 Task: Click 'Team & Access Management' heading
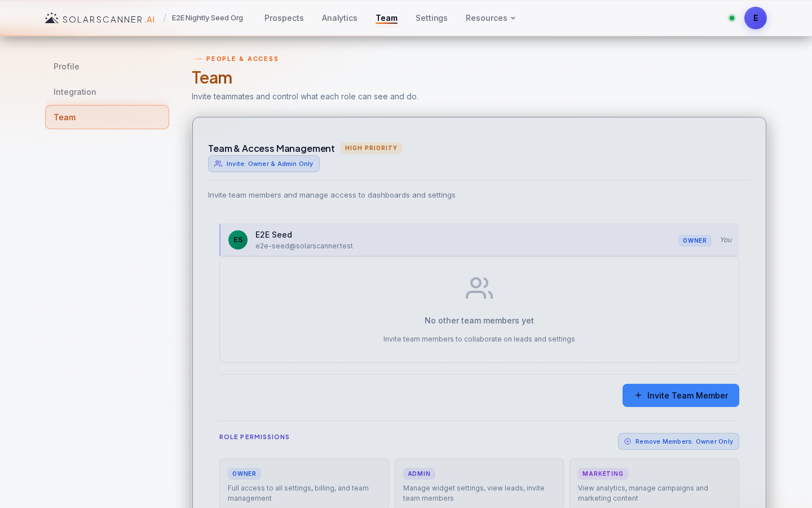coord(271,148)
